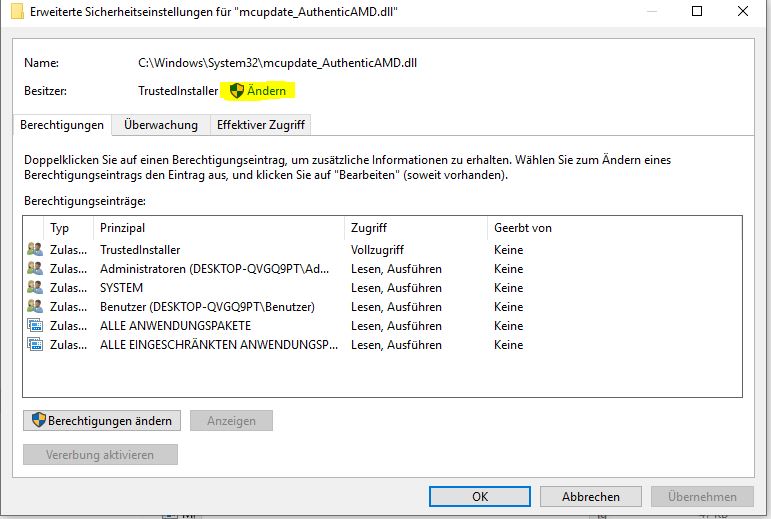771x519 pixels.
Task: Click the Vollzugriff cell for TrustedInstaller
Action: tap(377, 250)
